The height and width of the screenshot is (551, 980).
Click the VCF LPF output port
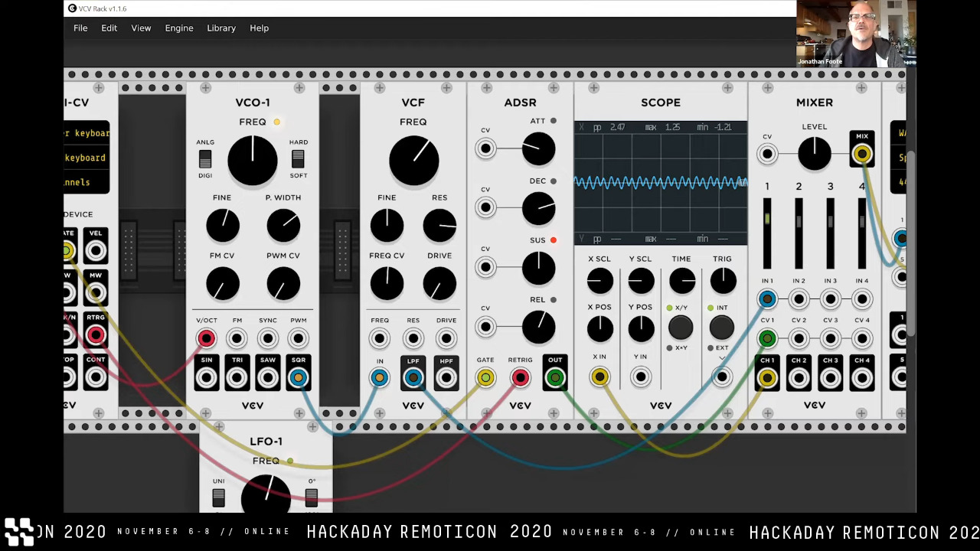tap(413, 377)
